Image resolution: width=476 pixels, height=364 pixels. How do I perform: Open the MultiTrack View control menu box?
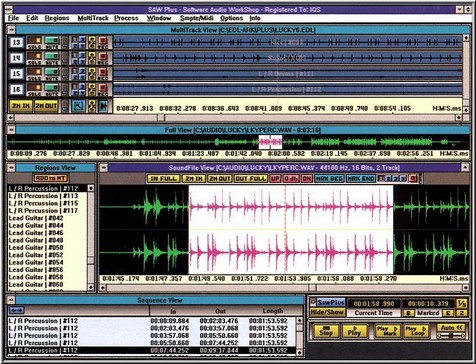point(11,30)
